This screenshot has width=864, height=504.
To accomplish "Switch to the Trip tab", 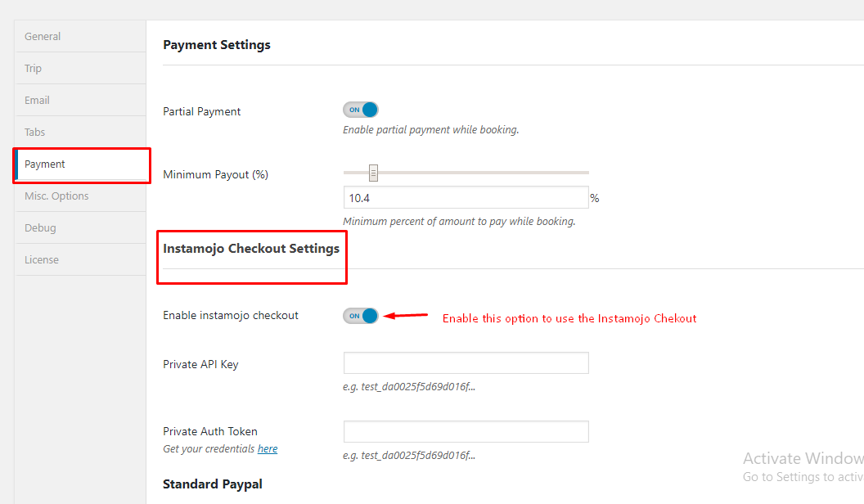I will coord(34,69).
